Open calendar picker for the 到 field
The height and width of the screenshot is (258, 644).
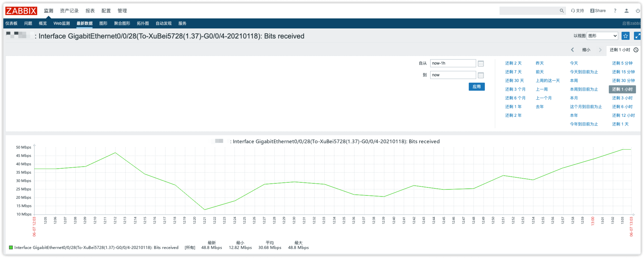click(x=480, y=75)
